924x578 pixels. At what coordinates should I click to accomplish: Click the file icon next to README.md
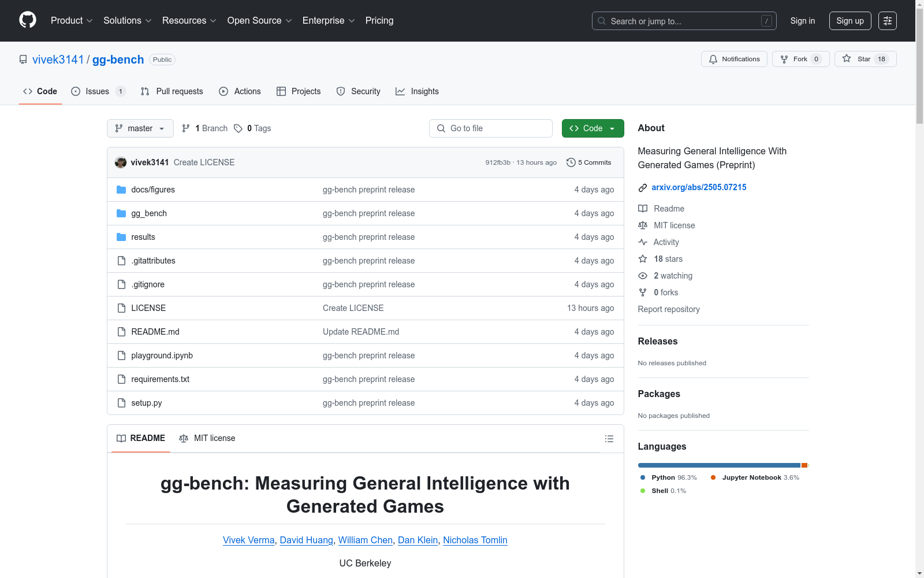pos(121,332)
